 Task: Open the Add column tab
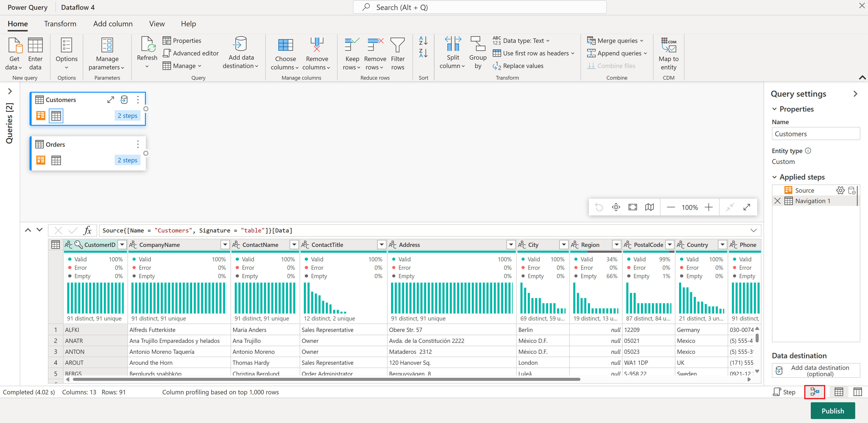pyautogui.click(x=113, y=24)
